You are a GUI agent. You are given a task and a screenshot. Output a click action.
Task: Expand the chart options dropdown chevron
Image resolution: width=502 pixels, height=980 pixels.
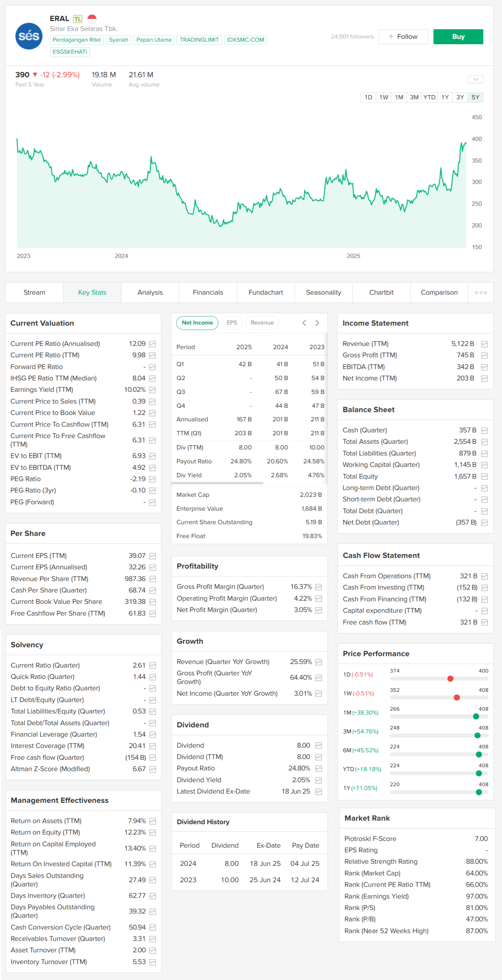[x=475, y=79]
